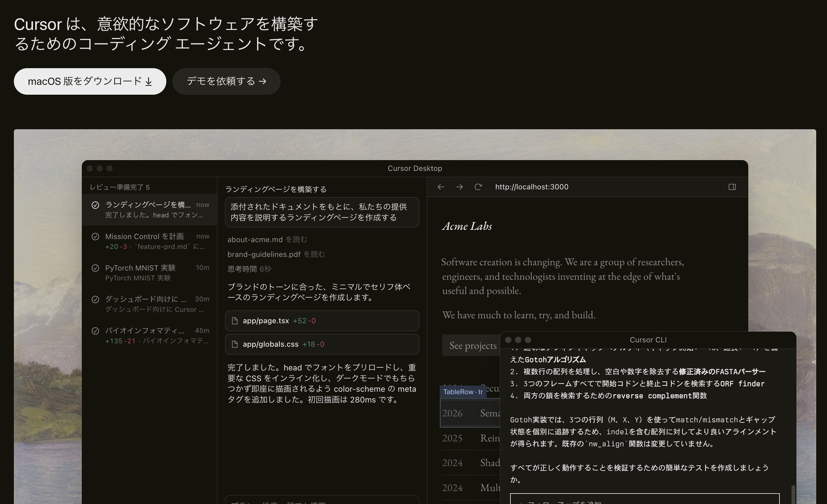This screenshot has width=827, height=504.
Task: Open the app/page.tsx diff card
Action: pos(322,321)
